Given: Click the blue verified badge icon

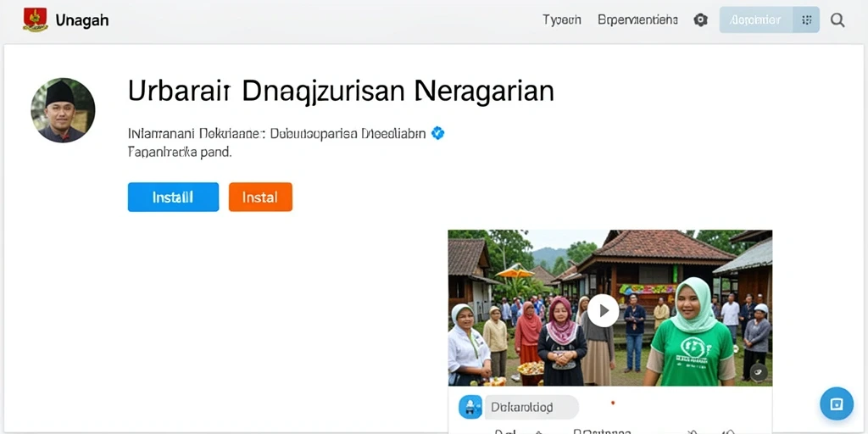Looking at the screenshot, I should point(438,133).
